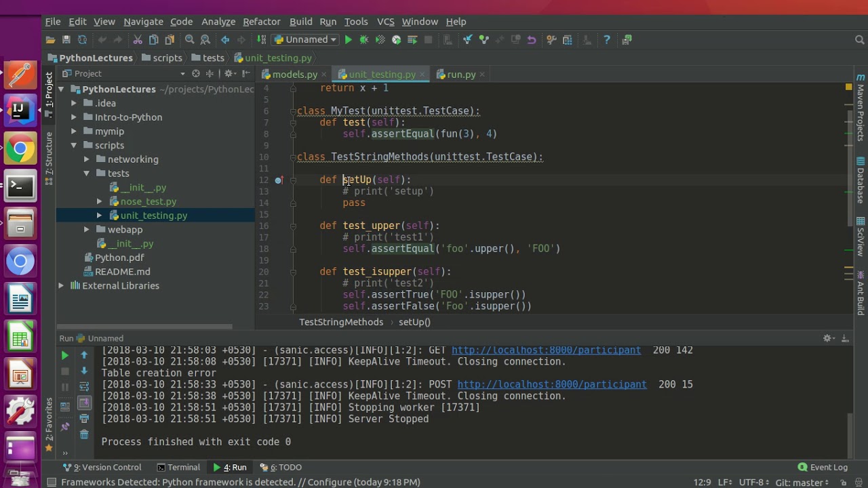Start the debug bug icon in toolbar
The image size is (868, 488).
[x=364, y=40]
